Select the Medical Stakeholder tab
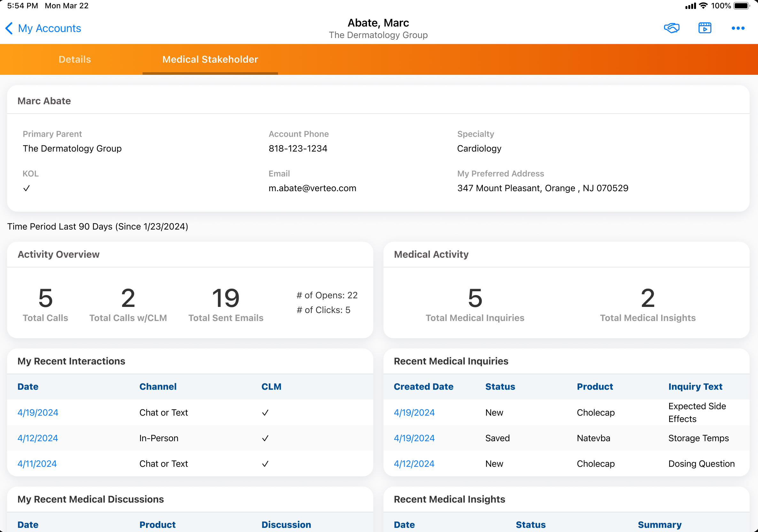The image size is (758, 532). (x=210, y=59)
